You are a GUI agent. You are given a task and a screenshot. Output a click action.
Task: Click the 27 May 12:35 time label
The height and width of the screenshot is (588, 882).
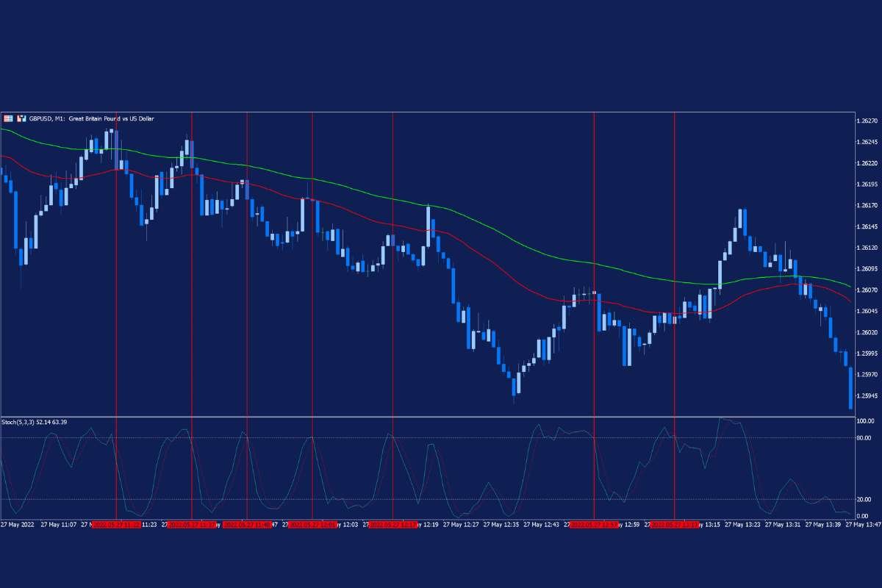coord(502,525)
